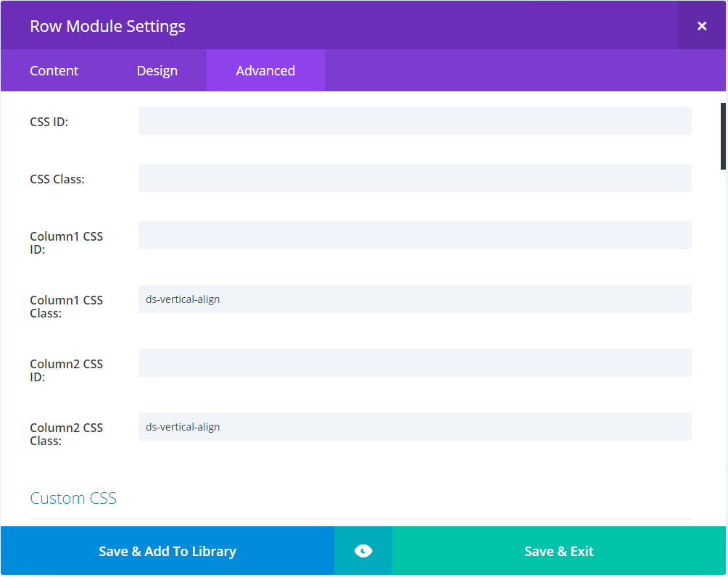The width and height of the screenshot is (728, 577).
Task: Click Save & Add To Library
Action: [x=167, y=551]
